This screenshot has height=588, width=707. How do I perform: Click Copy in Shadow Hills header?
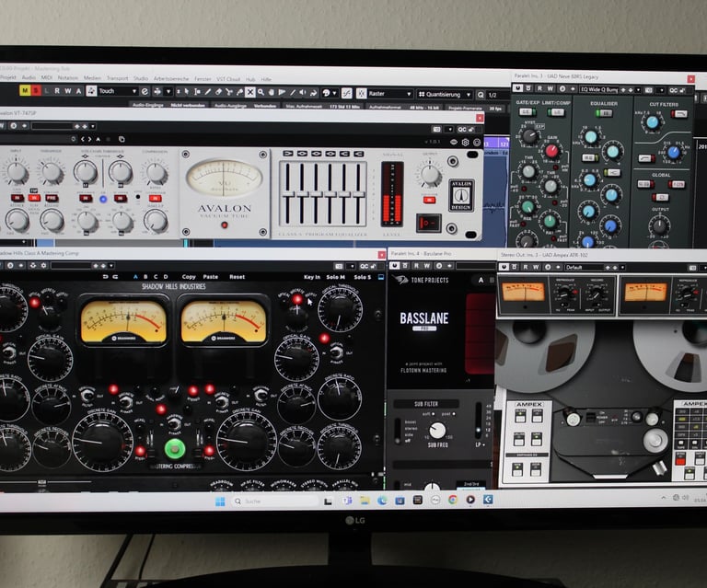[189, 277]
